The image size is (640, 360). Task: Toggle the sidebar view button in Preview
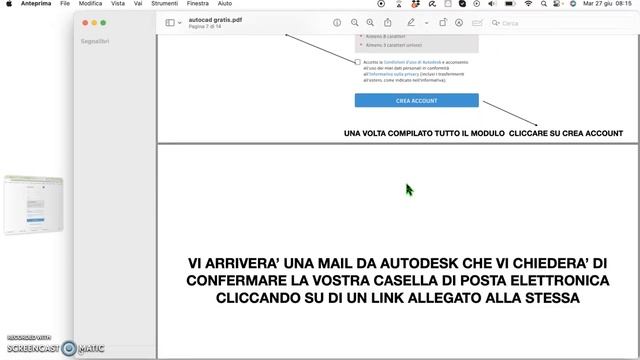pos(170,23)
